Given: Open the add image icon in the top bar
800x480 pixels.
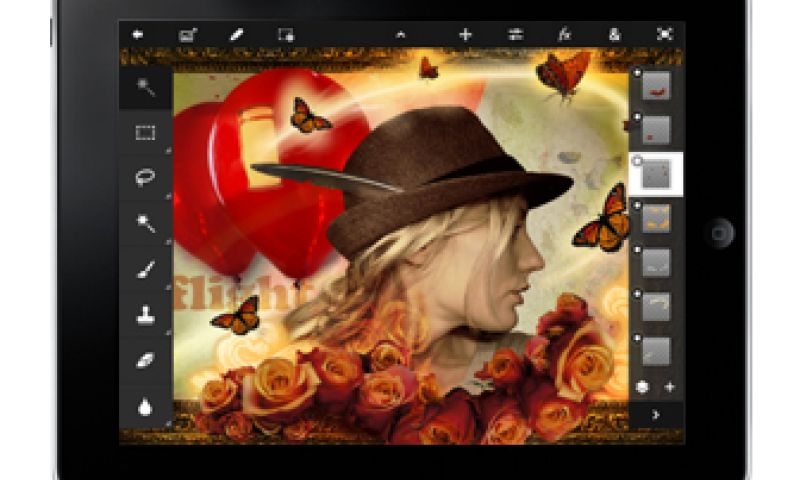Looking at the screenshot, I should (x=188, y=35).
